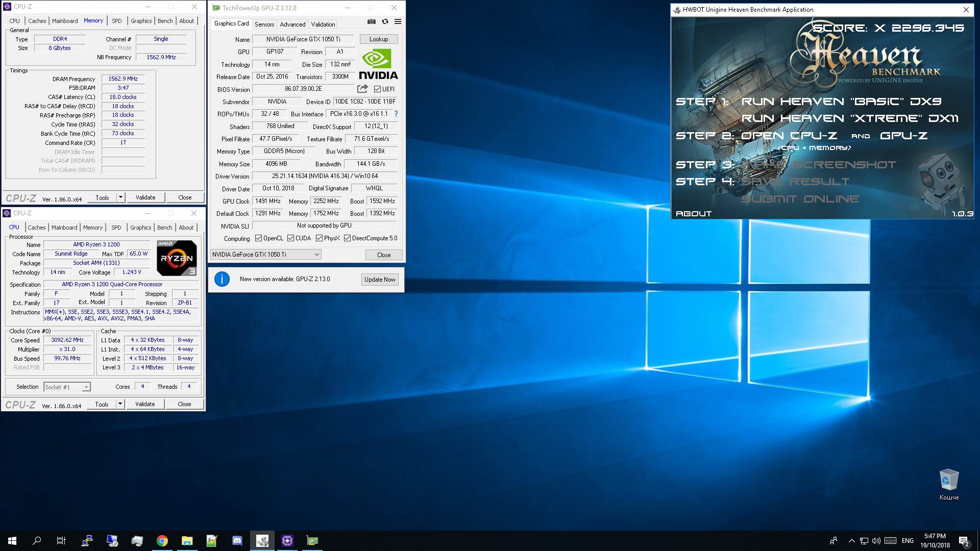Toggle the DirectCompute 5.0 checkbox

pyautogui.click(x=347, y=238)
